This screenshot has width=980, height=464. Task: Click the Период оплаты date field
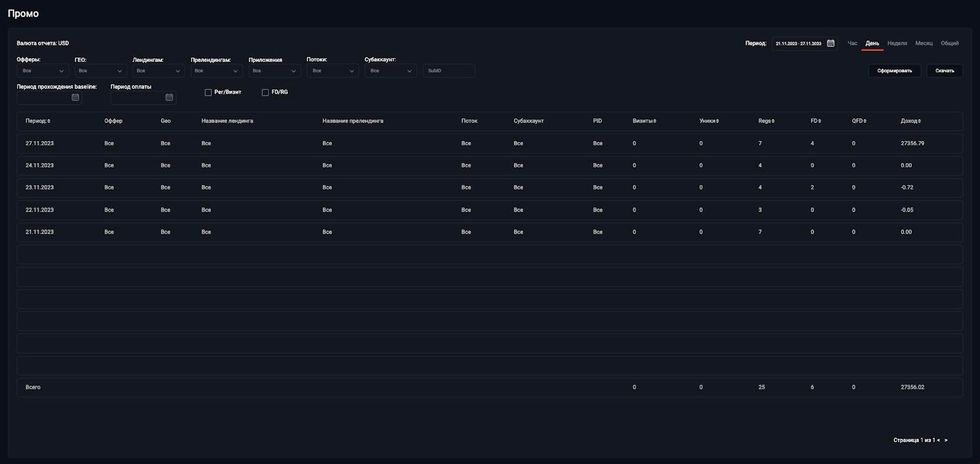143,97
